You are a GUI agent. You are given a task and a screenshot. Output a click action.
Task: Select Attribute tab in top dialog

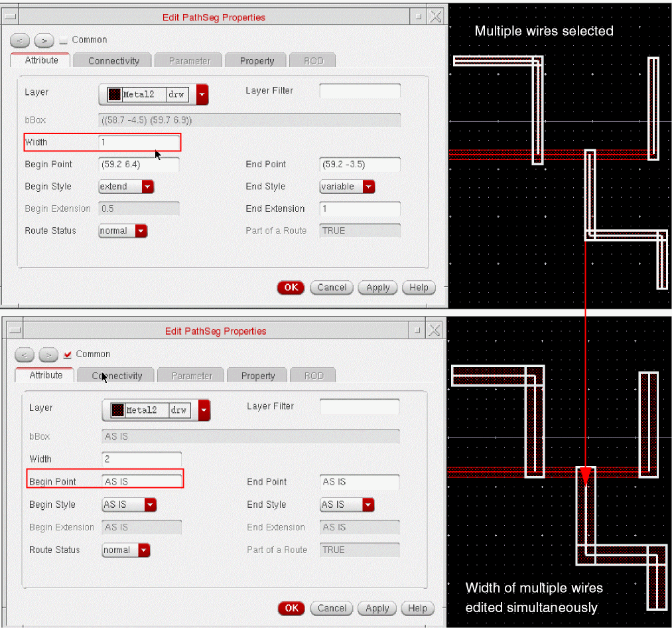[41, 60]
